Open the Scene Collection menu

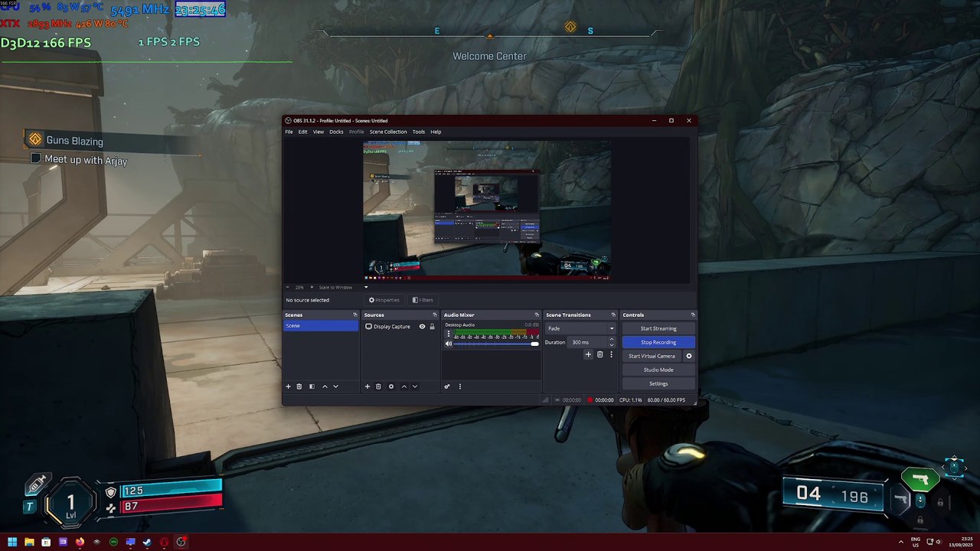[x=388, y=132]
